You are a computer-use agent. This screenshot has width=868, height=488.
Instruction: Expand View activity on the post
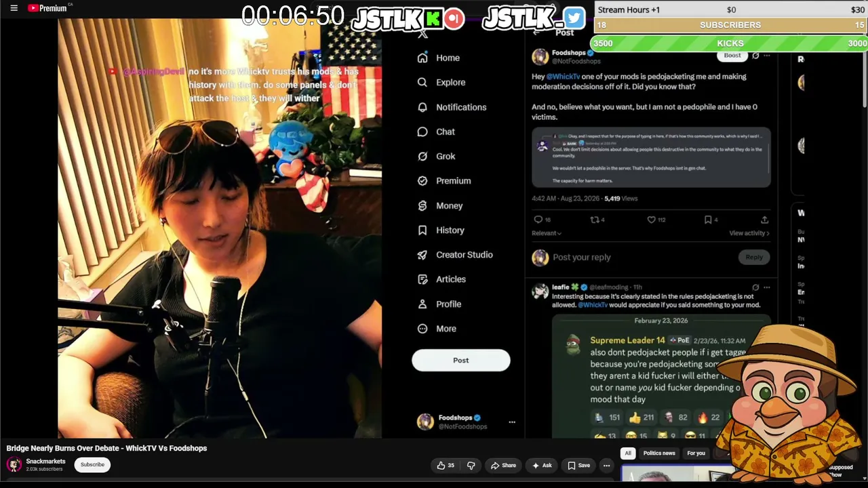(749, 233)
